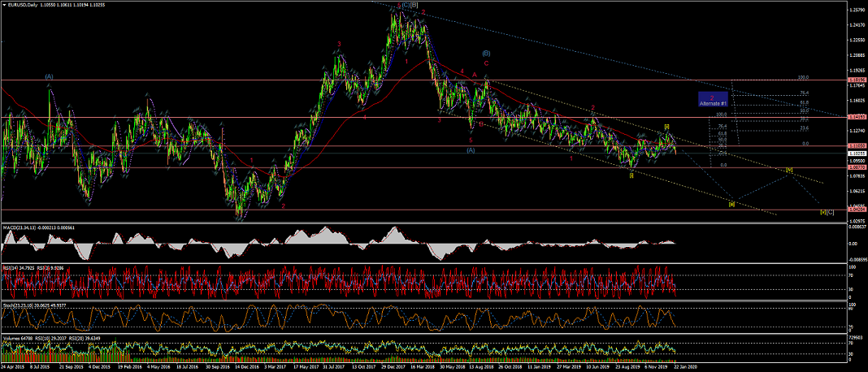Click price scale value 1.06215

click(x=857, y=192)
